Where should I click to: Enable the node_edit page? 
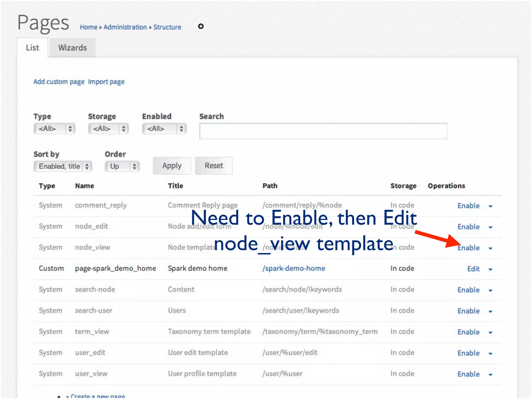(x=468, y=227)
